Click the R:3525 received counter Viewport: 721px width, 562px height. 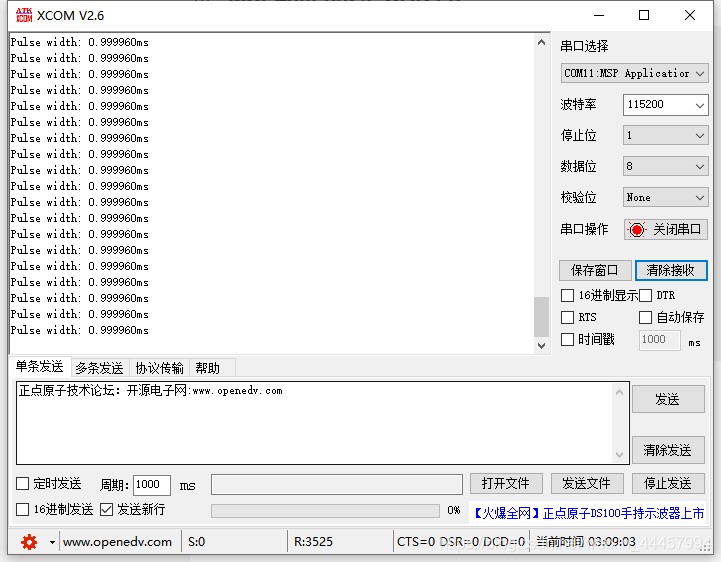(x=313, y=542)
